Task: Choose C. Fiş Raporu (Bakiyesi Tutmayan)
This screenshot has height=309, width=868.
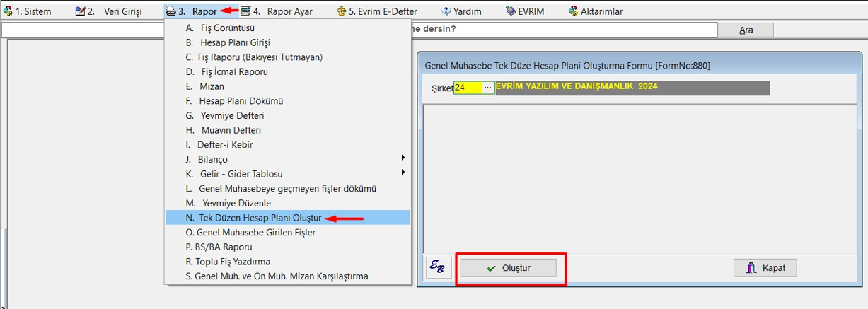Action: point(287,57)
